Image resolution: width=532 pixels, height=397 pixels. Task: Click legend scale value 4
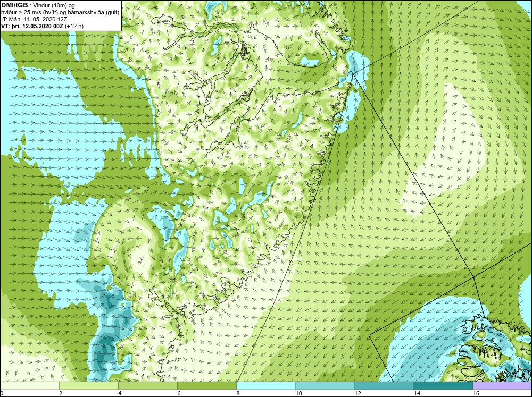click(120, 393)
